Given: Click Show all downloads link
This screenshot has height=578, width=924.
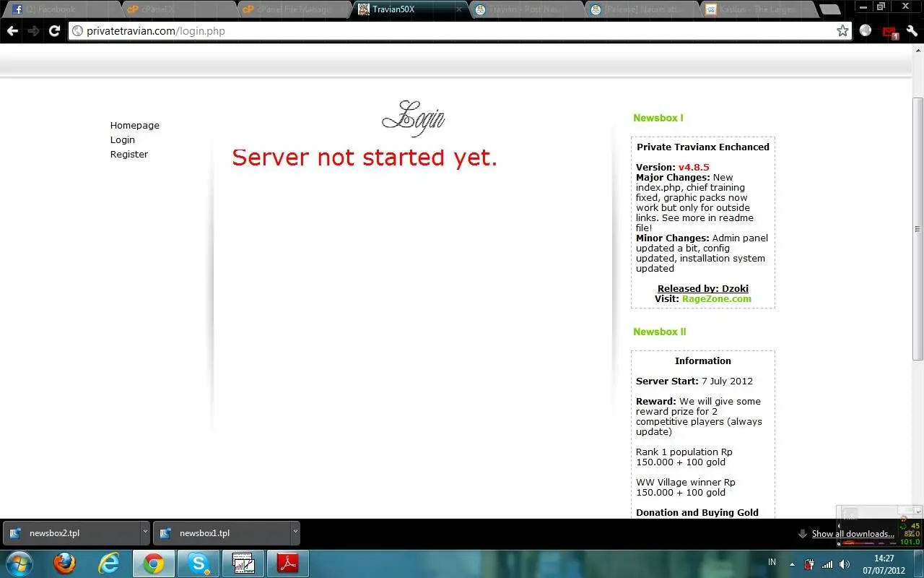Looking at the screenshot, I should (853, 534).
